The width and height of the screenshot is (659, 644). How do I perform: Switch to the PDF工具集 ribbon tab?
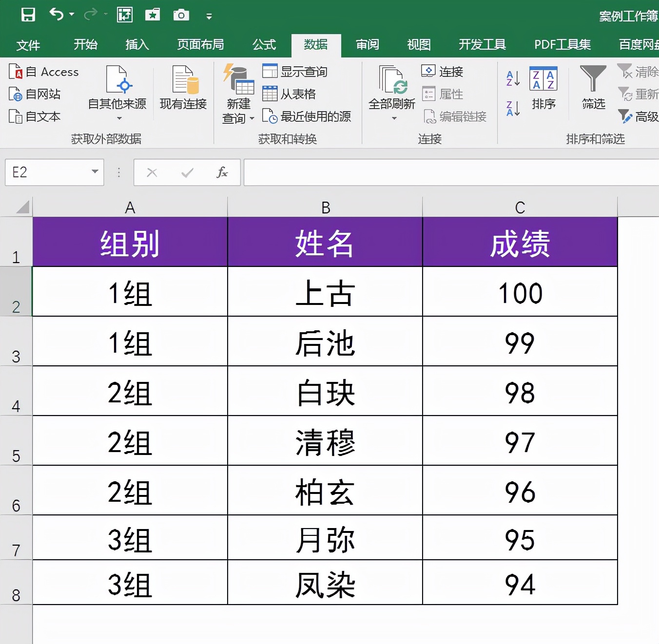tap(562, 45)
